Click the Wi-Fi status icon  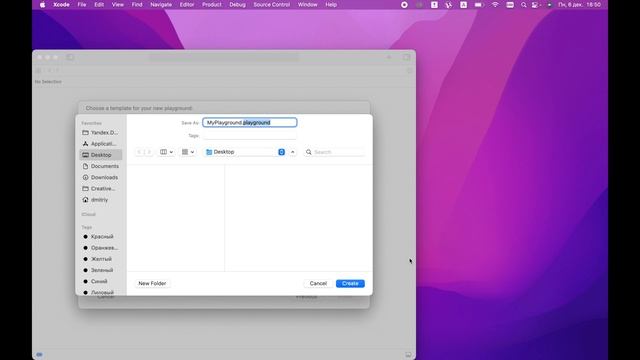495,5
